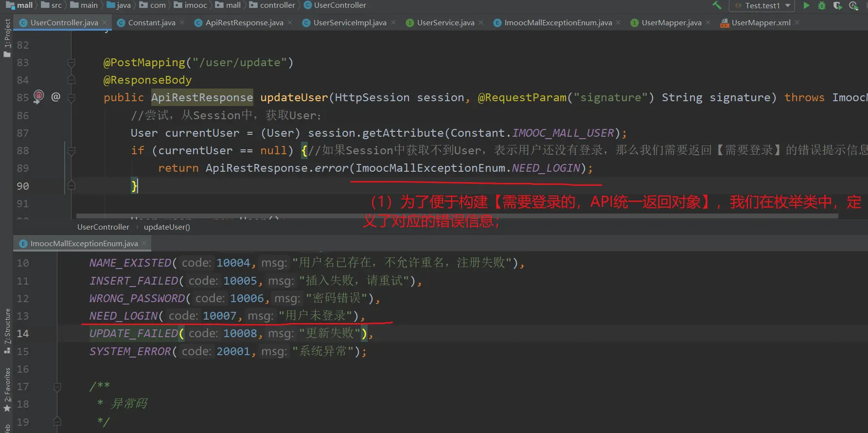
Task: Click the green hammer Build Project icon
Action: pos(717,5)
